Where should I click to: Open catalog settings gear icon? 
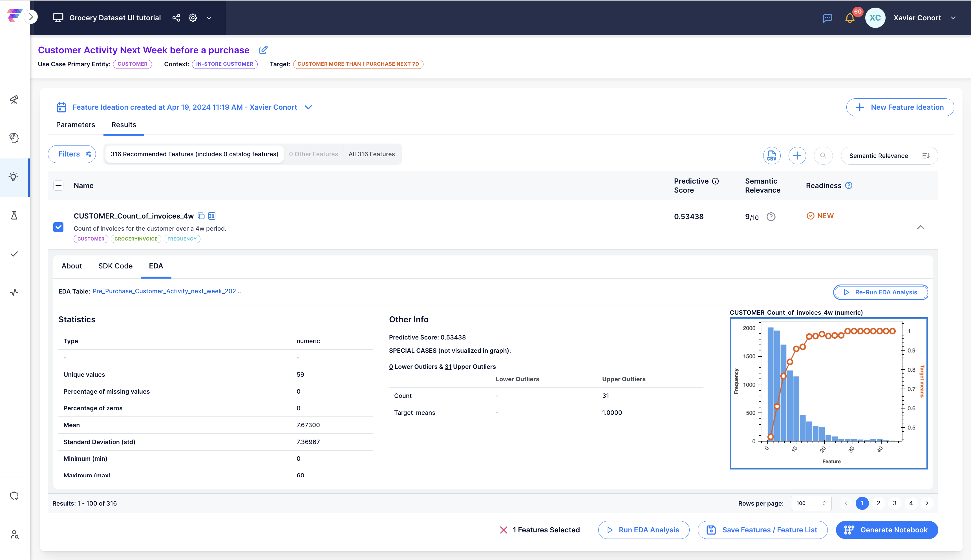pyautogui.click(x=193, y=18)
